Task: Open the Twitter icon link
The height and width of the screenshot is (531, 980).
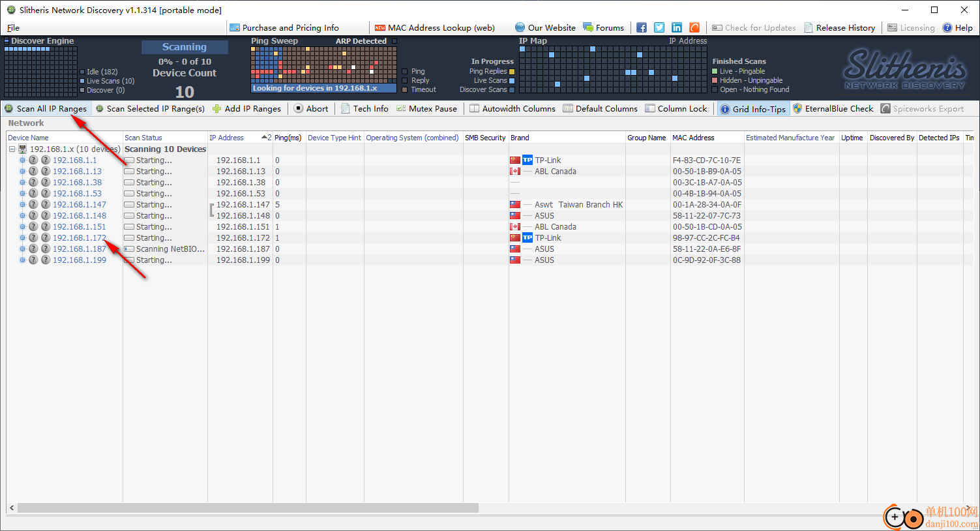Action: coord(659,27)
